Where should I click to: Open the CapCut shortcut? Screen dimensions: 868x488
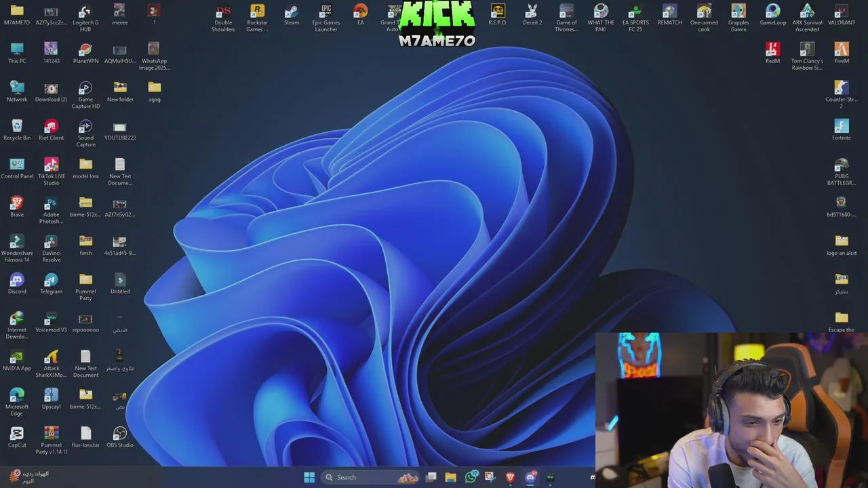17,439
